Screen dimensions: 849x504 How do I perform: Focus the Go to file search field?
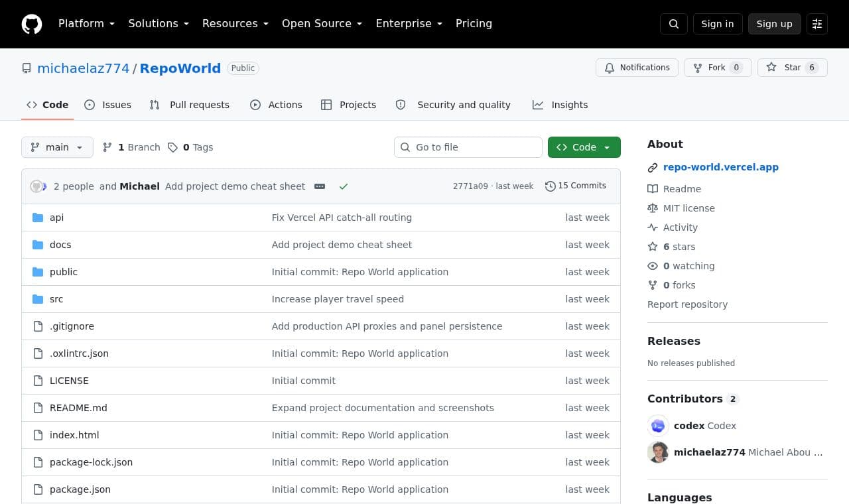[x=468, y=147]
